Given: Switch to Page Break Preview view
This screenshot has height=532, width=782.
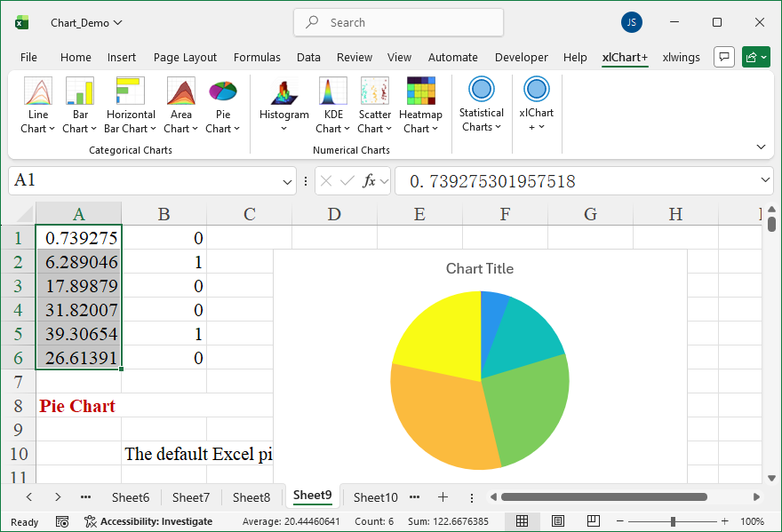Looking at the screenshot, I should pyautogui.click(x=593, y=521).
